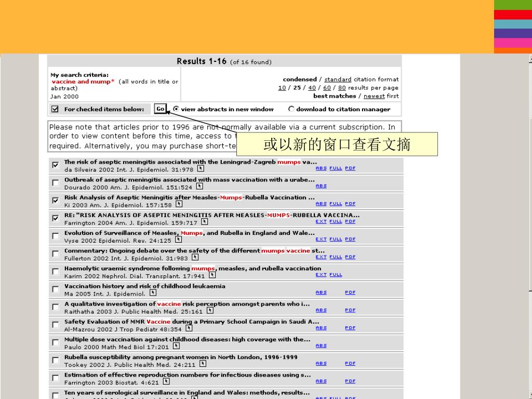Check the Evolution of Surveillance article box
The width and height of the screenshot is (532, 399).
(x=56, y=236)
